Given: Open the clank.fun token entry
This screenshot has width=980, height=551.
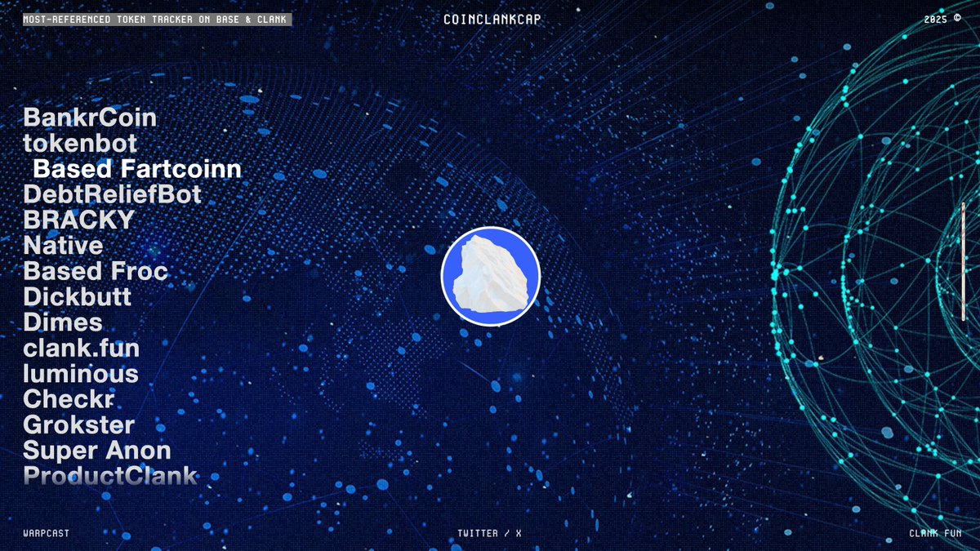Looking at the screenshot, I should [x=81, y=348].
